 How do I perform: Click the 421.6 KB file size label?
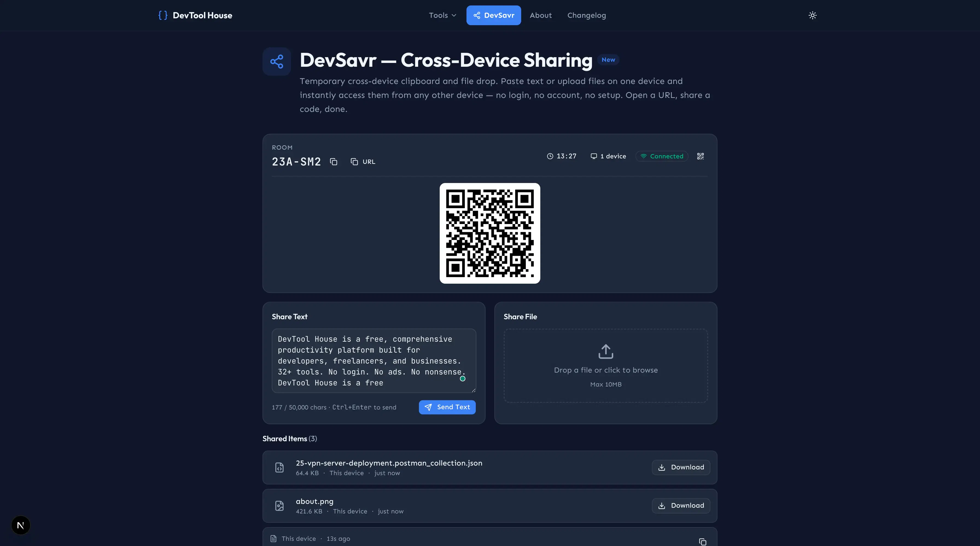309,511
